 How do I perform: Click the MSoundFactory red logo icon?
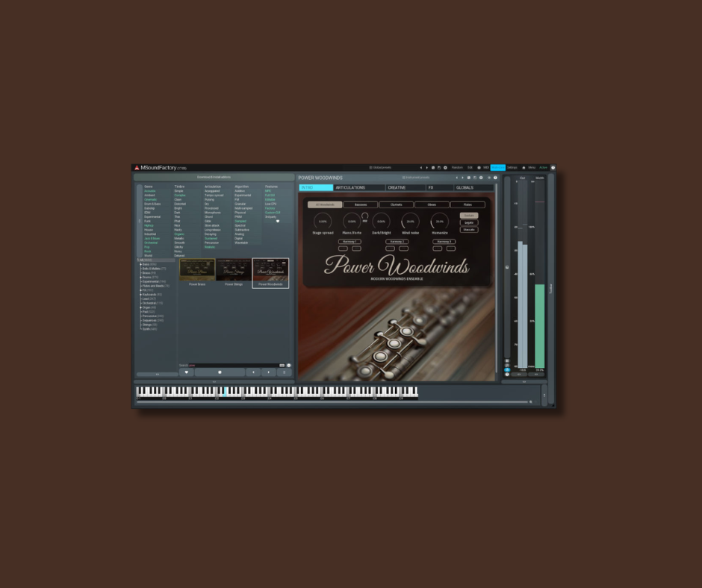[x=137, y=168]
